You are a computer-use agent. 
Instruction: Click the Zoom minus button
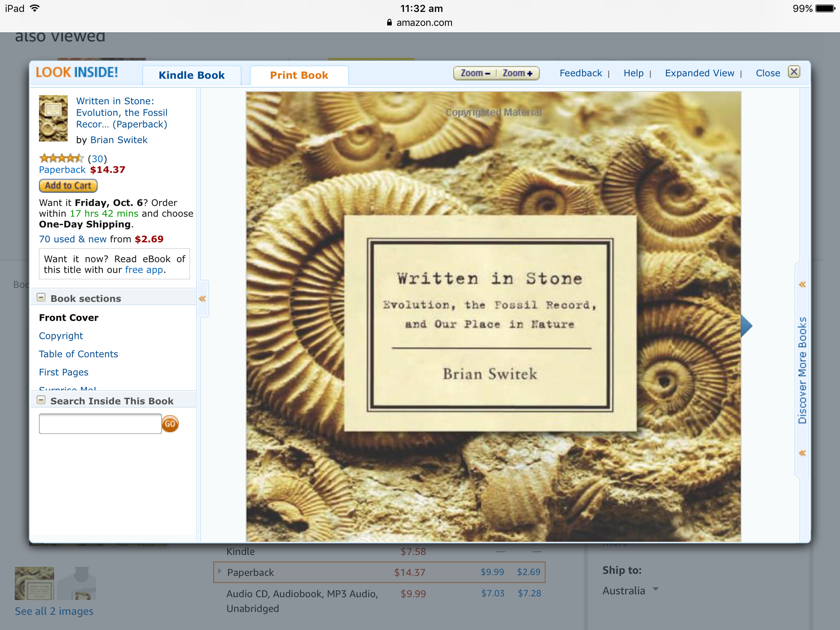[475, 73]
